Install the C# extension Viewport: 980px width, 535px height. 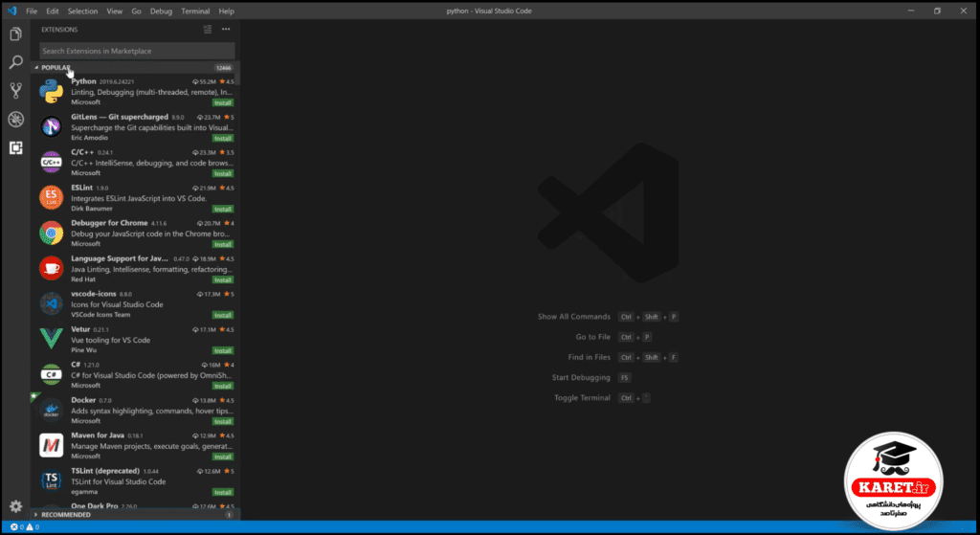[x=222, y=387]
